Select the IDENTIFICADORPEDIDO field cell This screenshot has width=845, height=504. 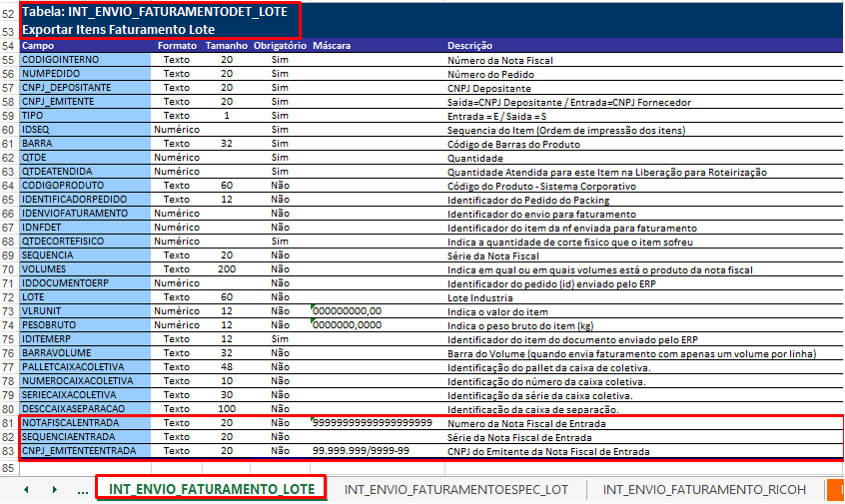tap(86, 200)
